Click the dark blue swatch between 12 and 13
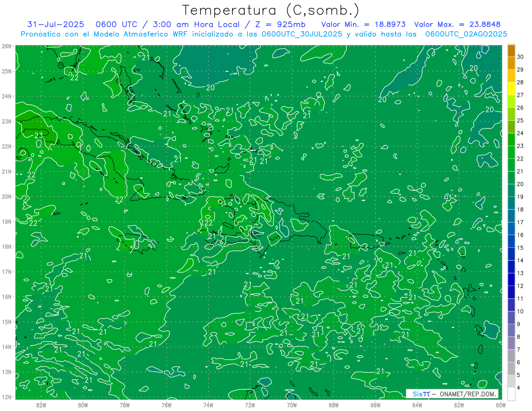The height and width of the screenshot is (411, 532). tap(511, 280)
